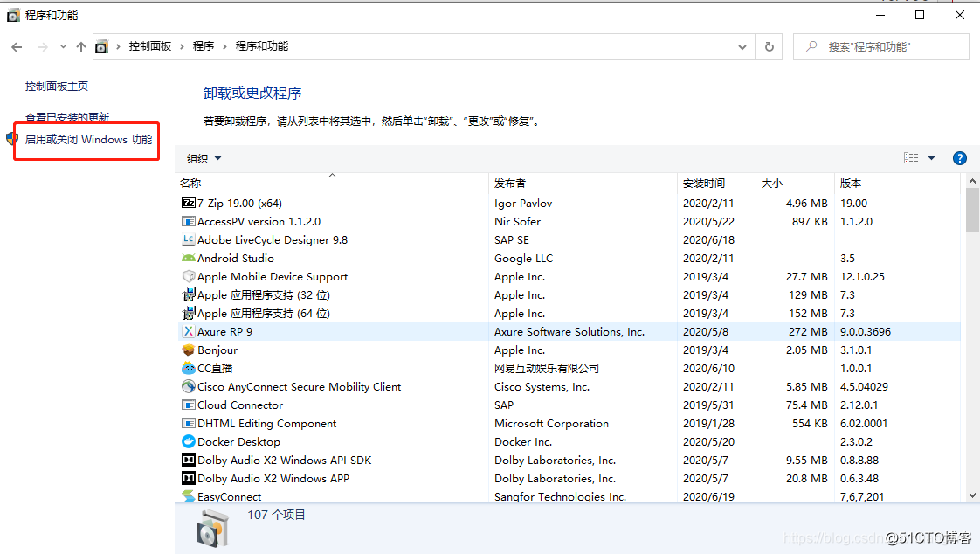Click the Docker Desktop whale icon
Image resolution: width=980 pixels, height=554 pixels.
(x=188, y=441)
